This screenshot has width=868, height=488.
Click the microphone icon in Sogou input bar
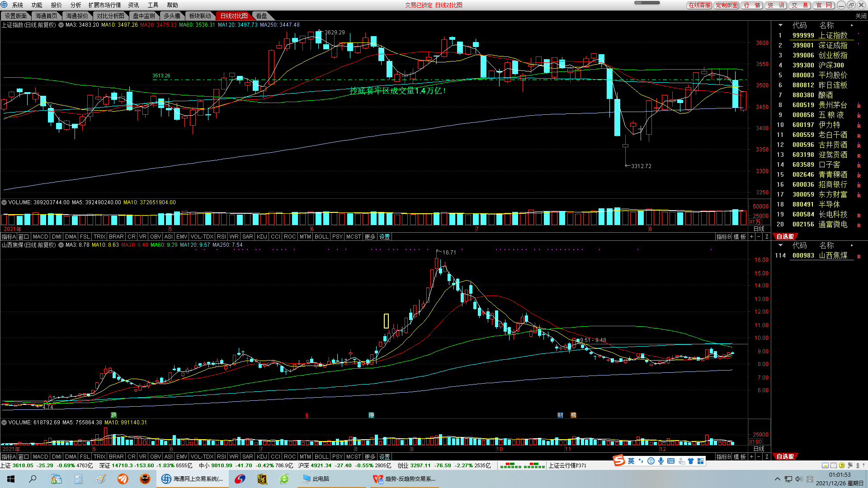661,461
